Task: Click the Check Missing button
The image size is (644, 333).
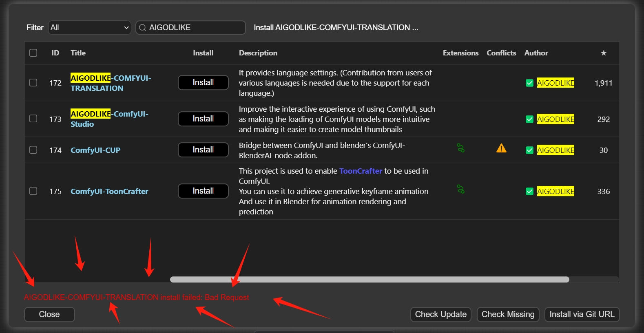Action: [x=508, y=315]
